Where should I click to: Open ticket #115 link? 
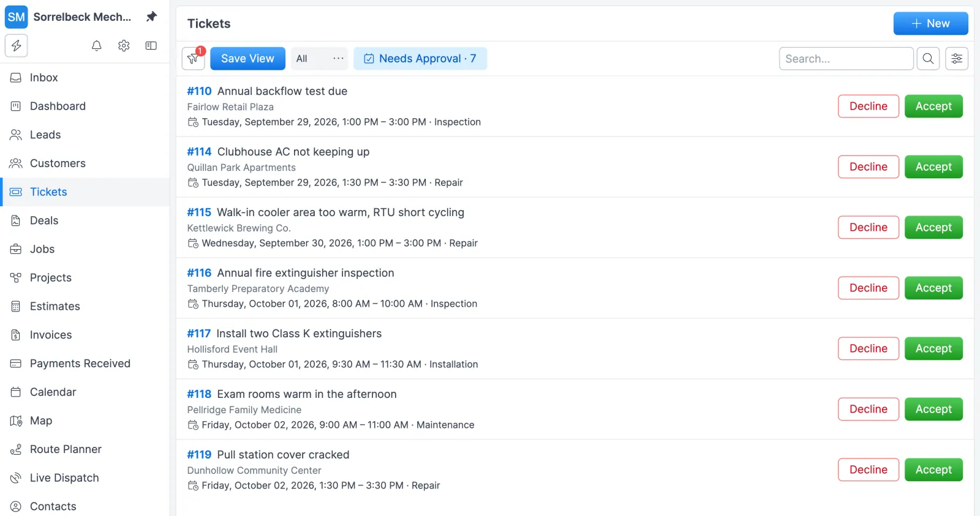coord(199,212)
